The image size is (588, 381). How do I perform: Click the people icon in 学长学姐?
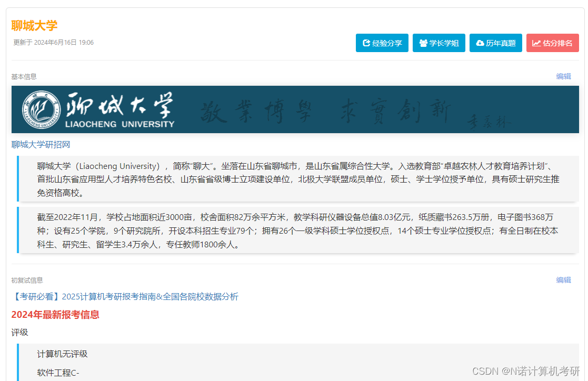(x=423, y=43)
